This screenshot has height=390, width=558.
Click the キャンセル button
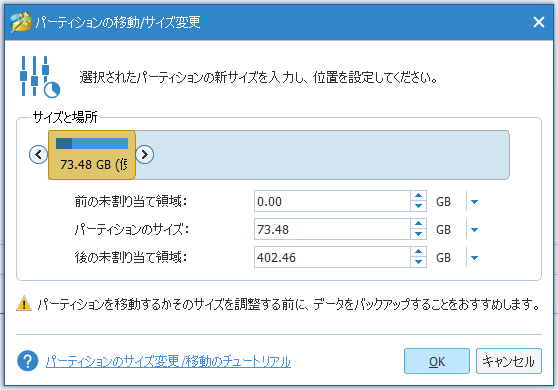point(509,361)
